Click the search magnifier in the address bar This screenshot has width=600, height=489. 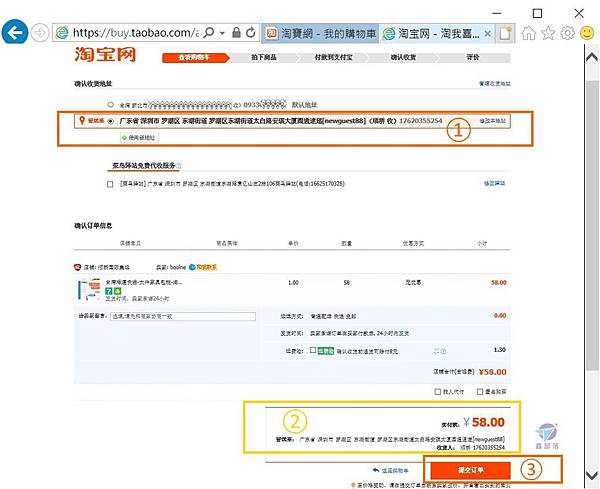[x=209, y=33]
